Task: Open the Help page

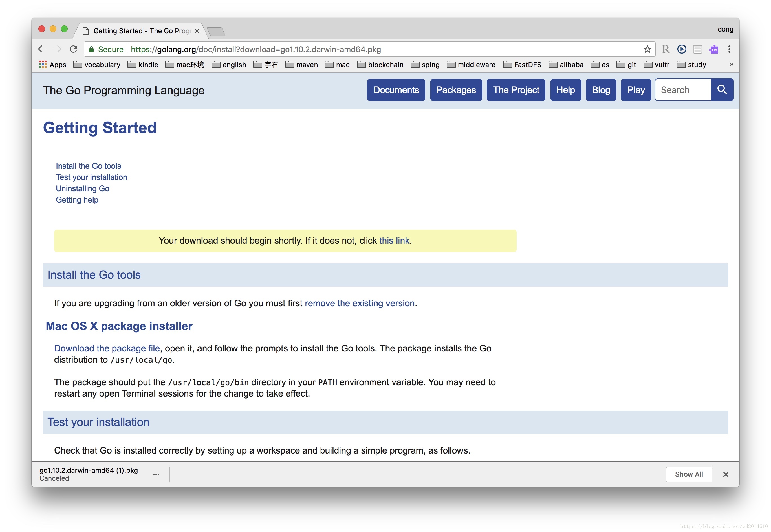Action: (565, 90)
